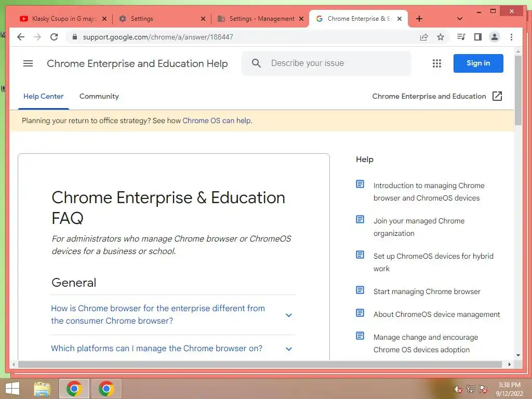
Task: Open Chrome Enterprise and Education external link
Action: (437, 96)
